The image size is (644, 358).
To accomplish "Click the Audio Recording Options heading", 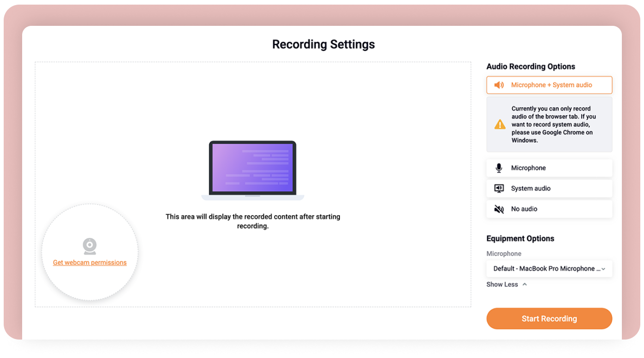I will (x=531, y=66).
